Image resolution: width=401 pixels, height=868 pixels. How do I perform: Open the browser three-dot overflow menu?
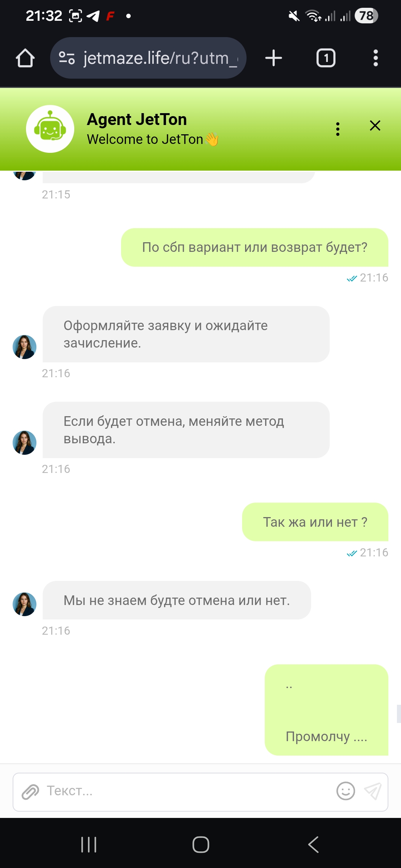376,58
